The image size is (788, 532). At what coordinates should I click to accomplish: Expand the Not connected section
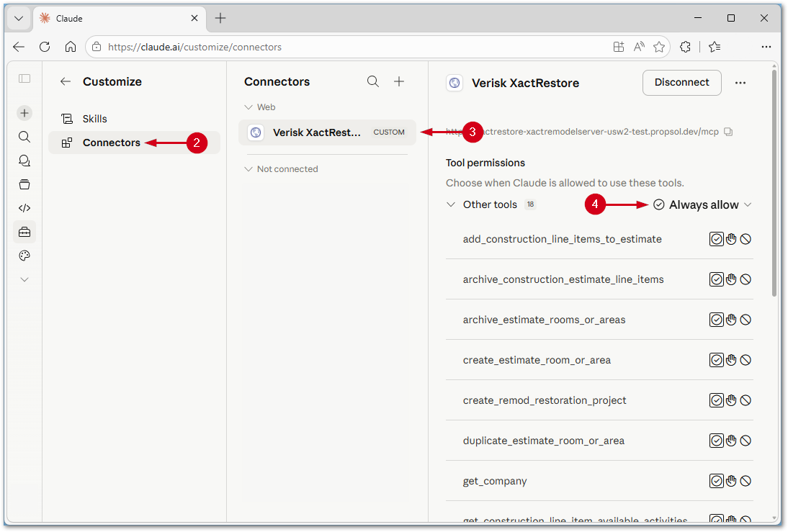coord(282,168)
